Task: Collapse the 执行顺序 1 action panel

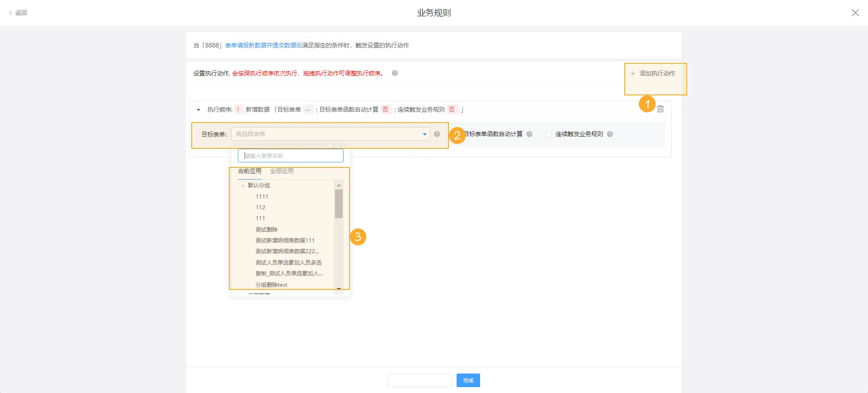Action: point(198,110)
